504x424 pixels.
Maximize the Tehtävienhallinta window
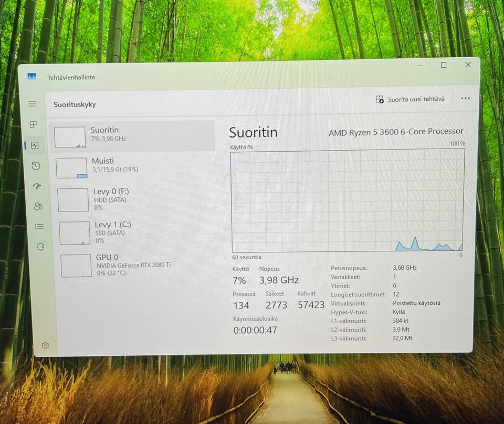coord(444,65)
